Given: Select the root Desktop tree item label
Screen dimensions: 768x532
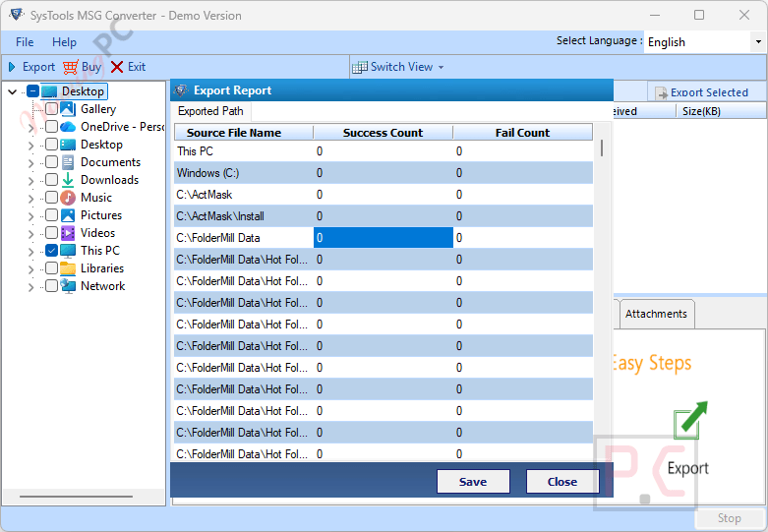Looking at the screenshot, I should pos(83,91).
